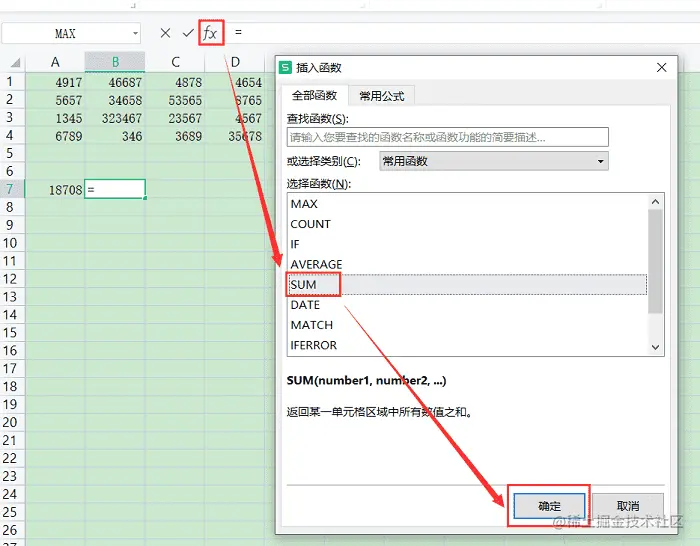Image resolution: width=700 pixels, height=546 pixels.
Task: Confirm formula entry with the checkmark icon
Action: coord(188,33)
